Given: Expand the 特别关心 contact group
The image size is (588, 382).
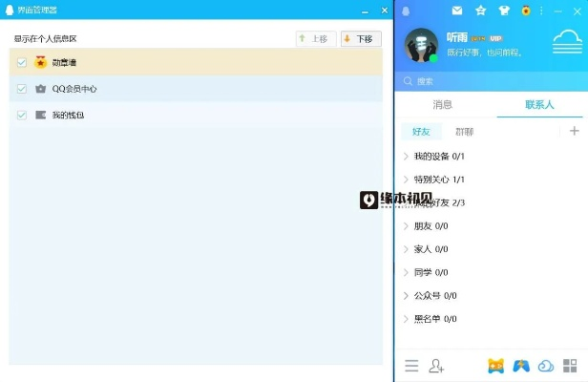Looking at the screenshot, I should (439, 180).
